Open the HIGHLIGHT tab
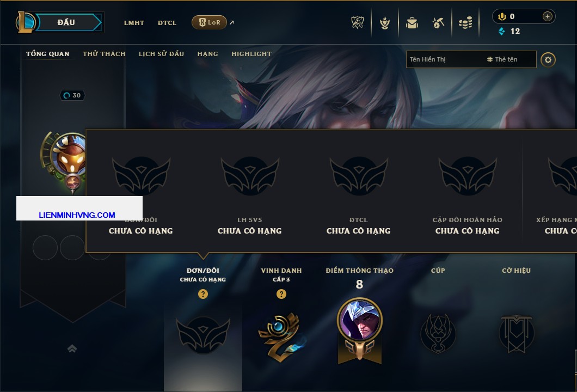577x392 pixels. tap(251, 54)
